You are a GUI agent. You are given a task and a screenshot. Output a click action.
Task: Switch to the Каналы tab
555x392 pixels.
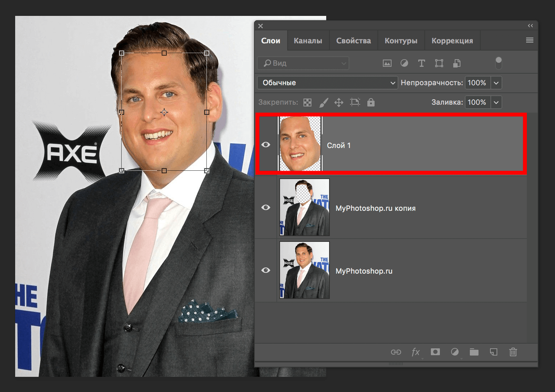[308, 41]
